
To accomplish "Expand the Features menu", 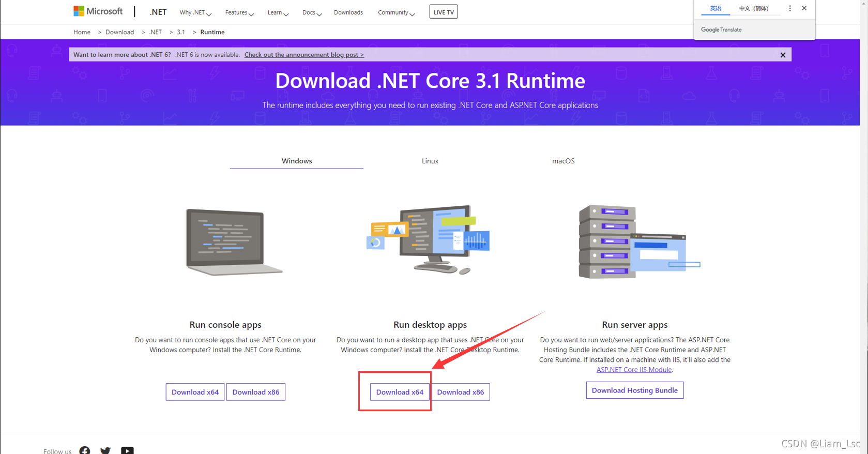I will [239, 12].
